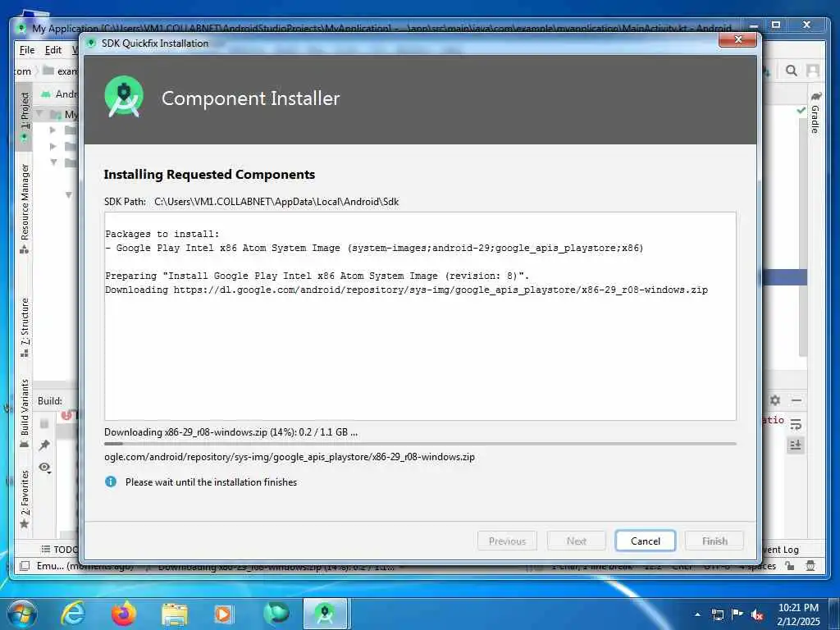This screenshot has width=840, height=630.
Task: Expand the first collapsed folder in project tree
Action: coord(52,130)
